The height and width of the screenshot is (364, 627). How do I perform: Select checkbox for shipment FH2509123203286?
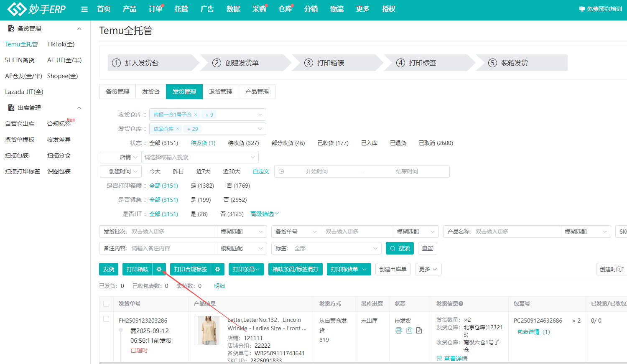pyautogui.click(x=106, y=319)
